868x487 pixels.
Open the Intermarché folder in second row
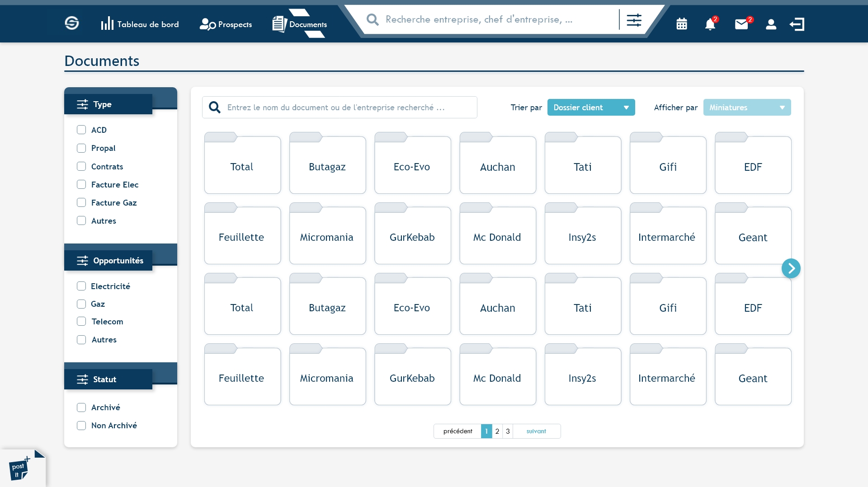coord(668,234)
